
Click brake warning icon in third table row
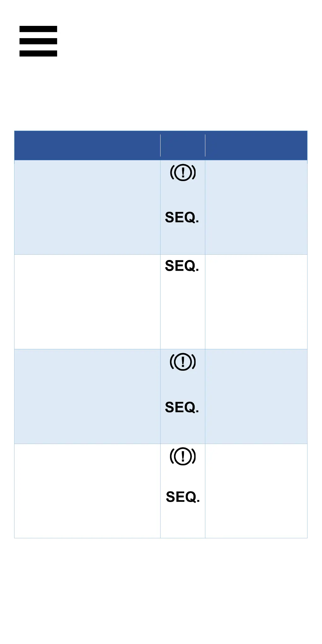point(183,362)
